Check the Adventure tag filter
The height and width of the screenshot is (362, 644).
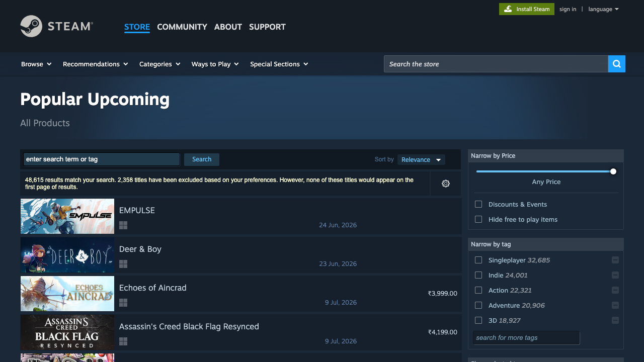pyautogui.click(x=478, y=305)
